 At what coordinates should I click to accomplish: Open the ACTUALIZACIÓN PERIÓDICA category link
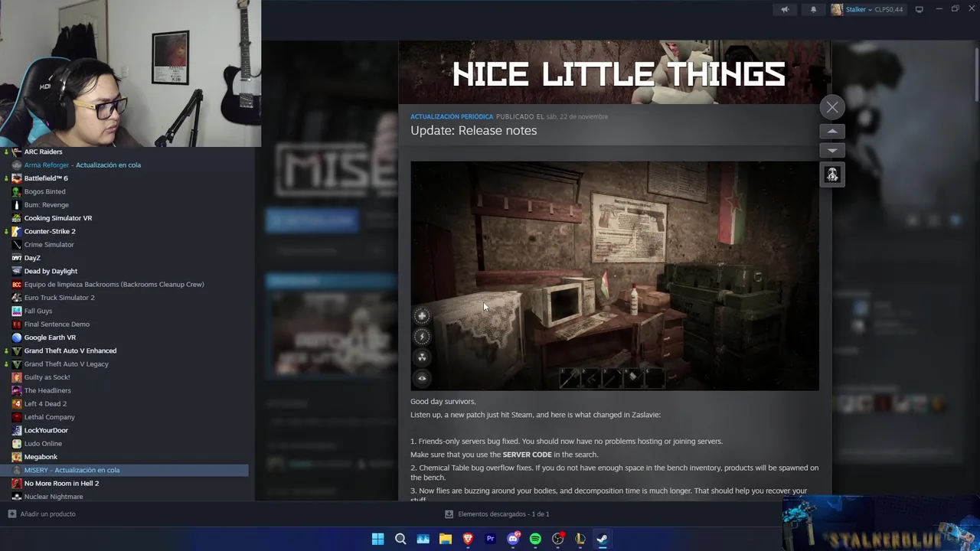point(452,116)
